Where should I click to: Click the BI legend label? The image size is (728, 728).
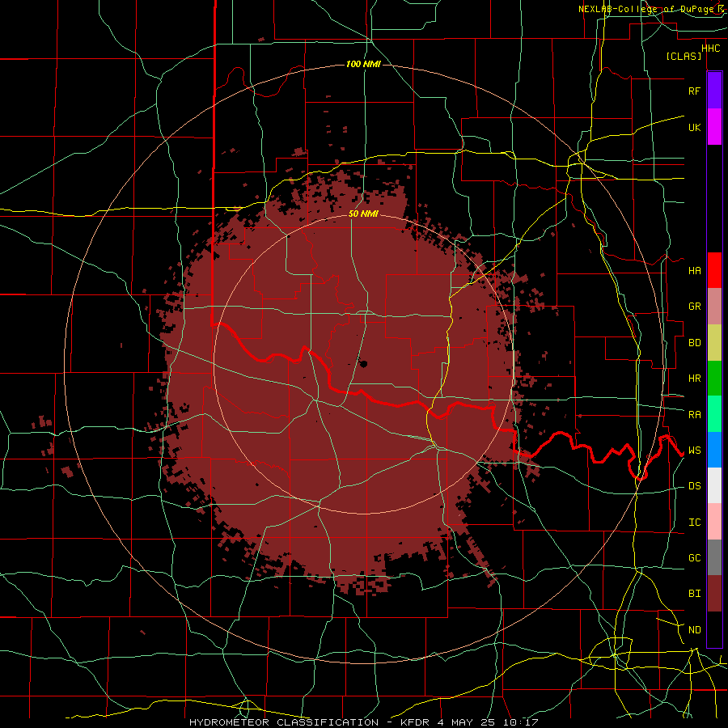[694, 594]
